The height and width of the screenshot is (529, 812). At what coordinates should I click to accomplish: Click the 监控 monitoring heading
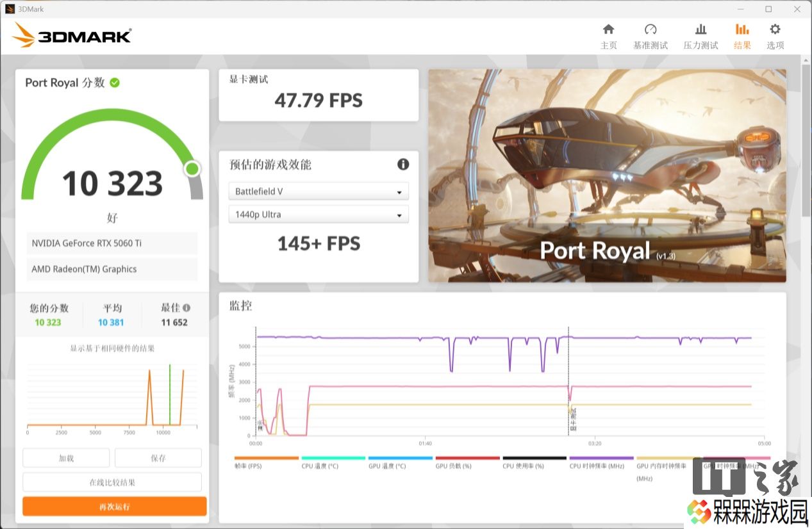[x=241, y=305]
